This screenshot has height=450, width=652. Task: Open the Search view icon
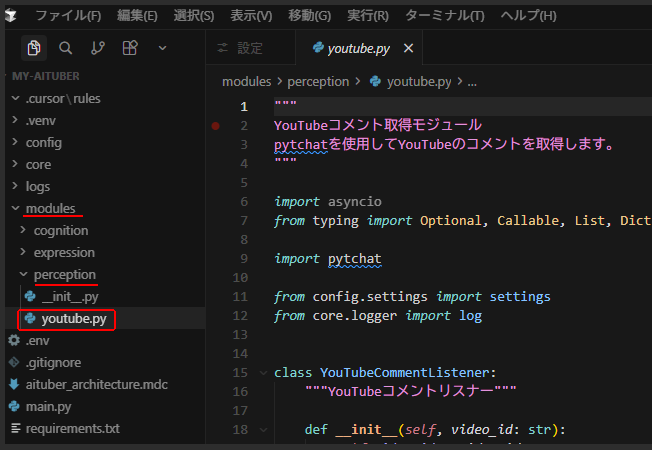click(65, 48)
